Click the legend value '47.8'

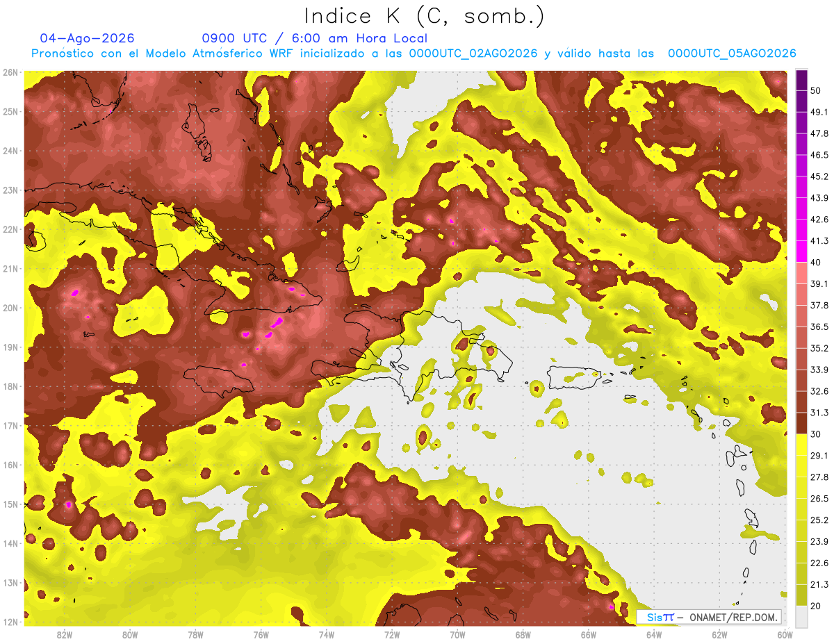[819, 133]
